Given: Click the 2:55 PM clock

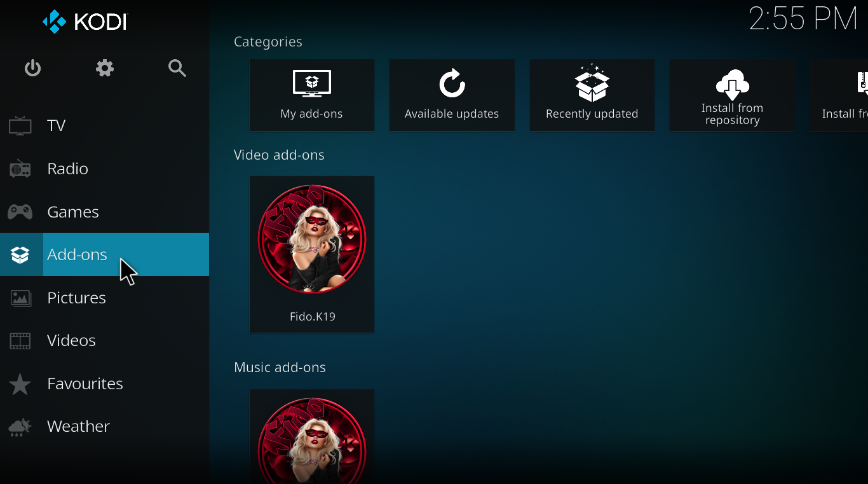Looking at the screenshot, I should pyautogui.click(x=803, y=19).
